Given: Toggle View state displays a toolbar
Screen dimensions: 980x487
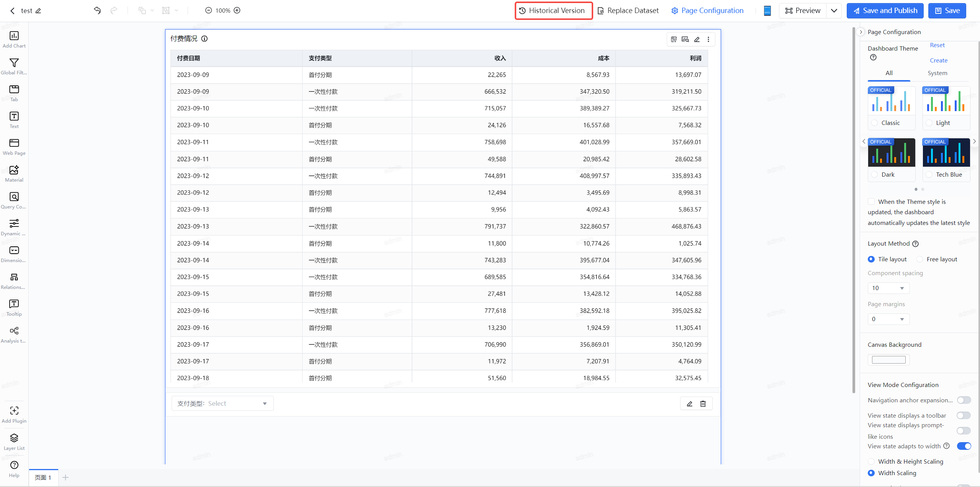Looking at the screenshot, I should click(x=964, y=416).
